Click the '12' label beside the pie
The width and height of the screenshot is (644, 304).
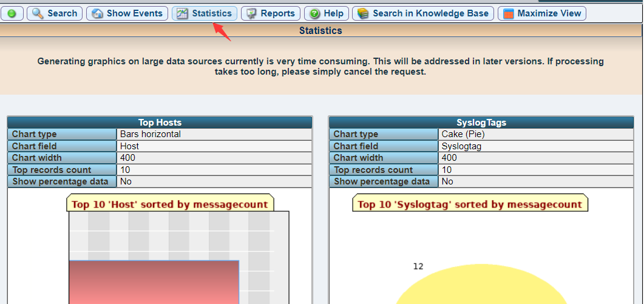pos(418,266)
